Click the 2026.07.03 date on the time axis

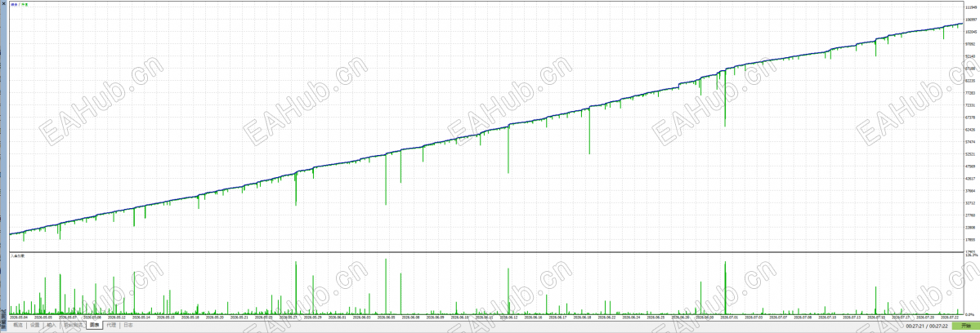(754, 317)
